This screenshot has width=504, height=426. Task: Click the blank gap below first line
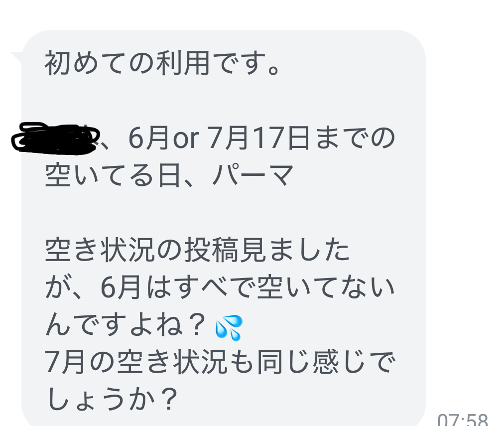point(224,100)
